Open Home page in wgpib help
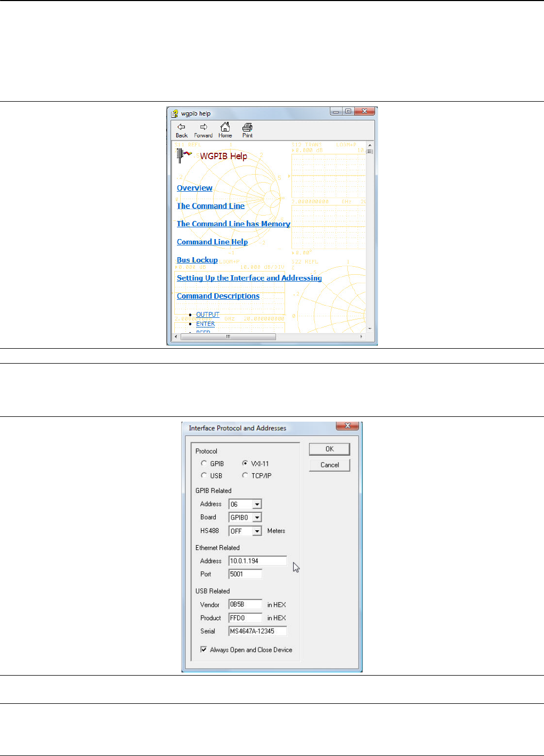Image resolution: width=544 pixels, height=756 pixels. [x=225, y=130]
